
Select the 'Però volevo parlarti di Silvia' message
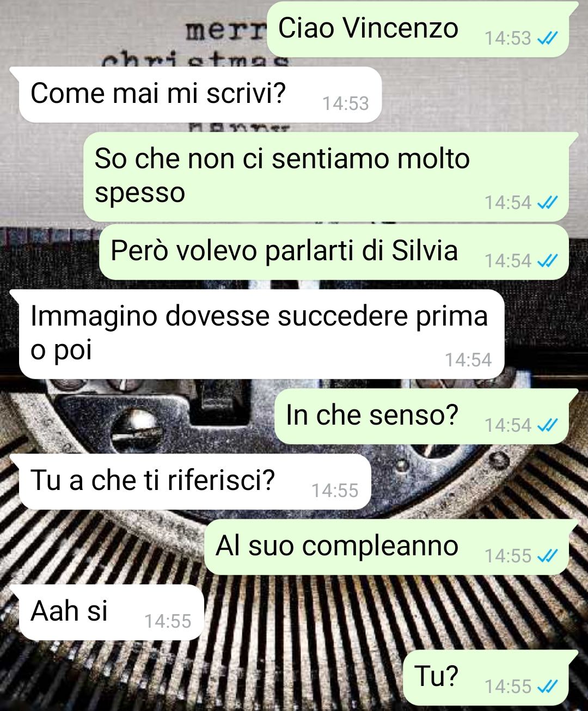334,252
